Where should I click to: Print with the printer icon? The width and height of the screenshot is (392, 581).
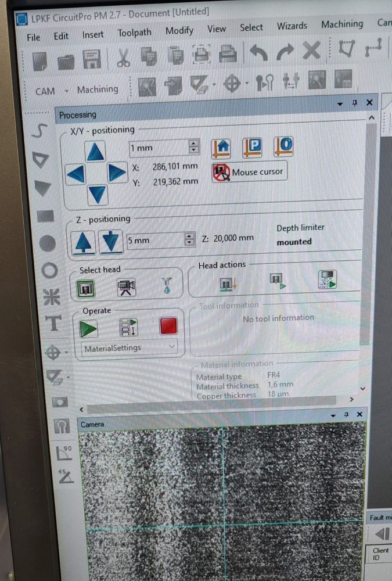coord(228,53)
